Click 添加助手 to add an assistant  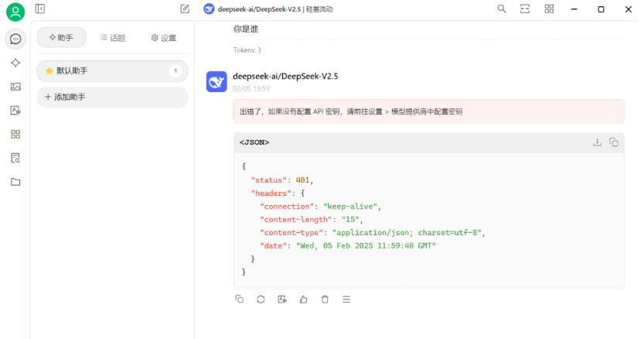[x=113, y=97]
